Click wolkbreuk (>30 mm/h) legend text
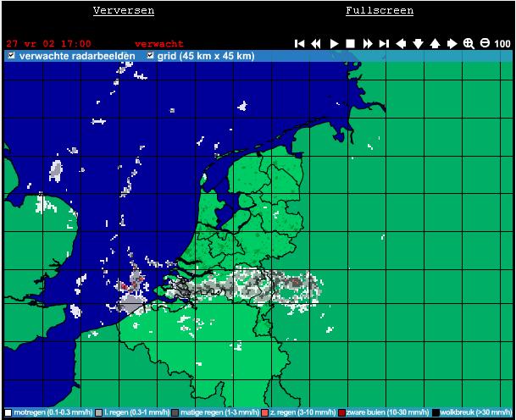The image size is (516, 420). coord(476,412)
